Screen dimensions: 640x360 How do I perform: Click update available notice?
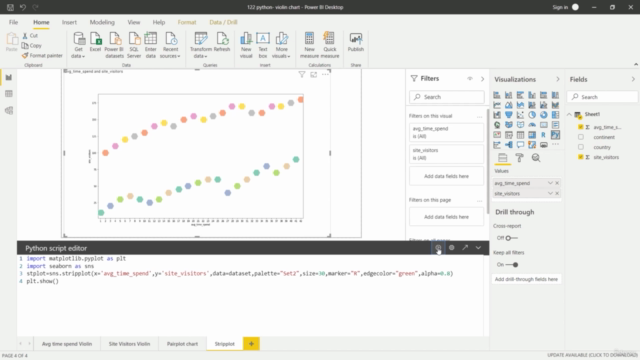tap(592, 356)
